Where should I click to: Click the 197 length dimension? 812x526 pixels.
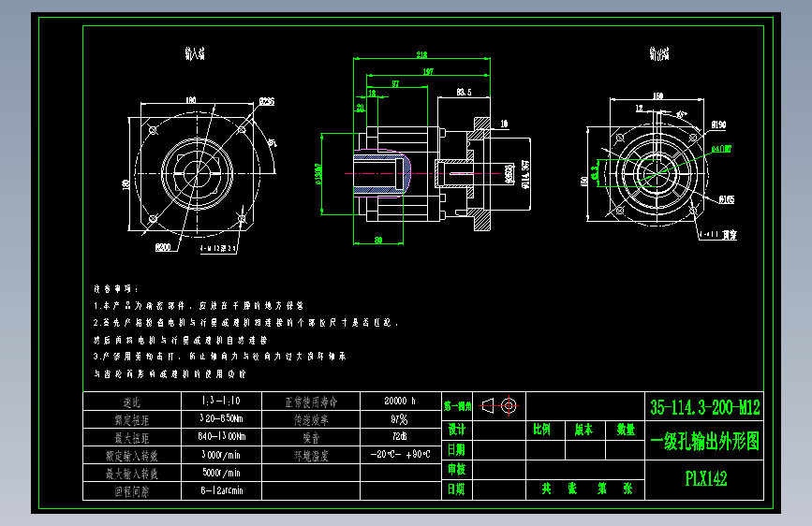[x=428, y=71]
